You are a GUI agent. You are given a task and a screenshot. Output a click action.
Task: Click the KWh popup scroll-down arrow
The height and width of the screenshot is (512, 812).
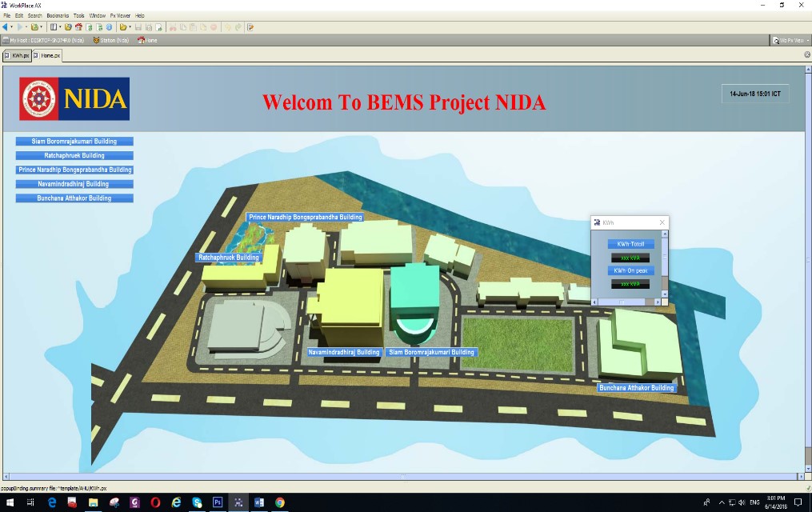(665, 294)
